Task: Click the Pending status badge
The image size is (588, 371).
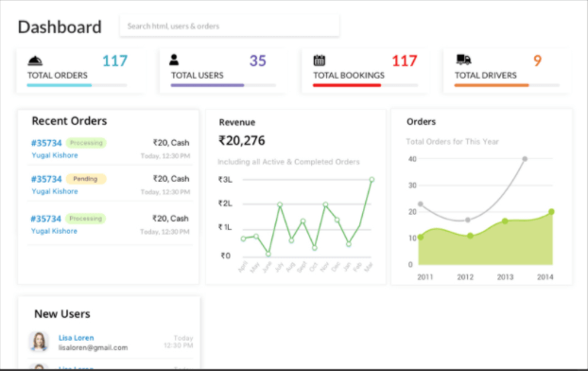Action: 86,179
